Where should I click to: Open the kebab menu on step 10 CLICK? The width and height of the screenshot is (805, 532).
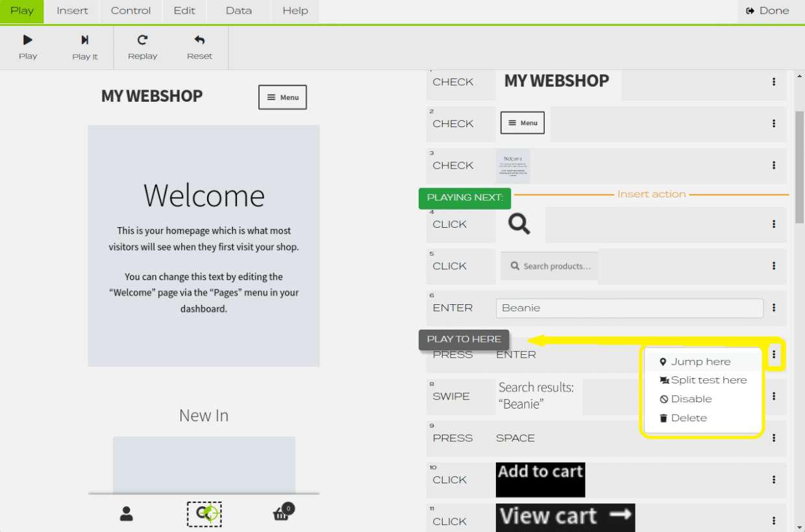tap(774, 479)
